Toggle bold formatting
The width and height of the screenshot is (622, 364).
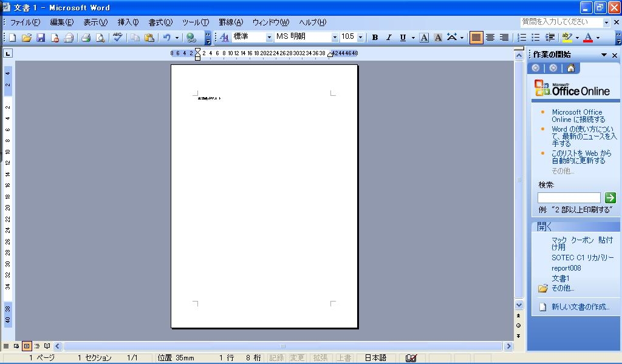tap(375, 38)
